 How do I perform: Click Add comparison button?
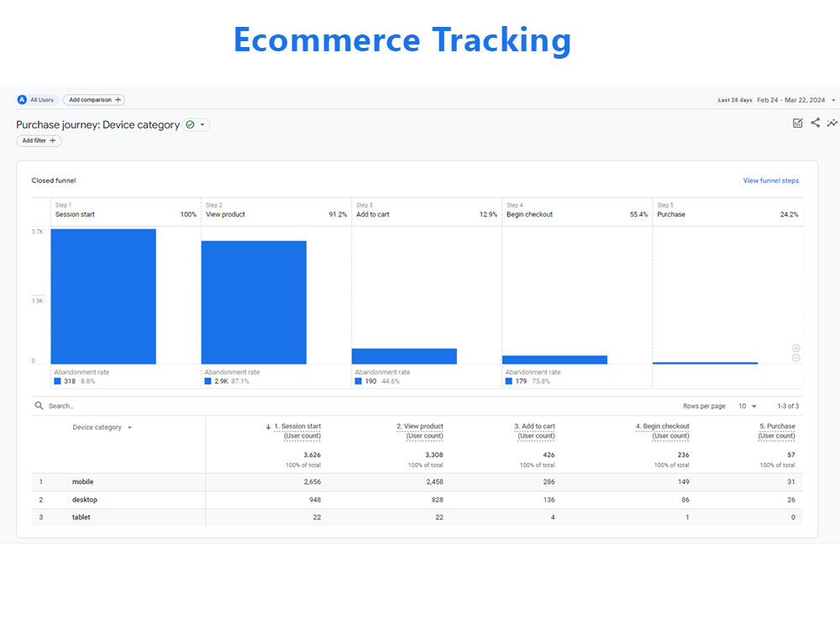click(x=94, y=100)
